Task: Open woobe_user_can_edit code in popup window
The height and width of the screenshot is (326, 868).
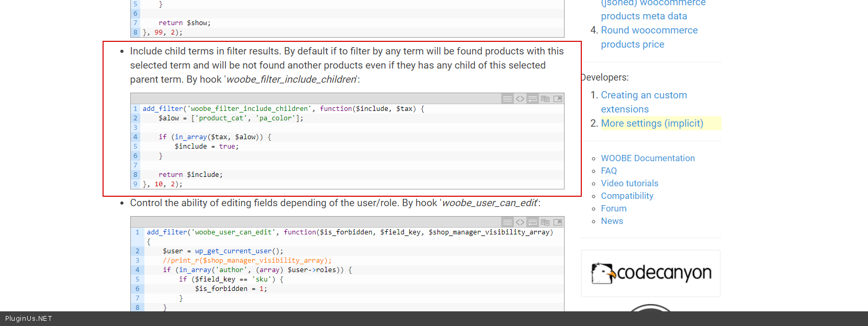Action: click(x=557, y=222)
